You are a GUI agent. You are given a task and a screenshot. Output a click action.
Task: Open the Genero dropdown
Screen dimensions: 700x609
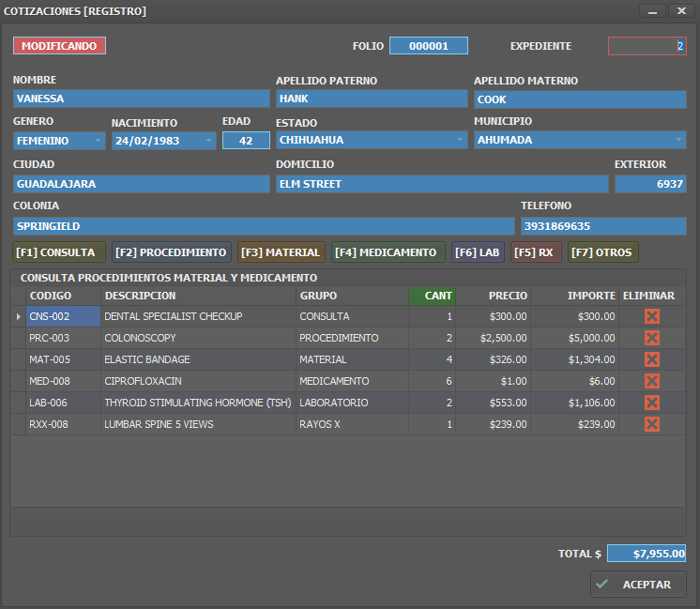[x=99, y=141]
